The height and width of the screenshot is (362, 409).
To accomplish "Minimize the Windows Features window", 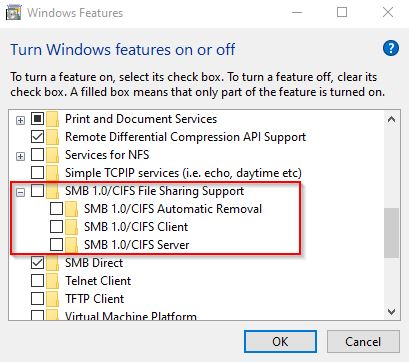I will click(x=297, y=13).
